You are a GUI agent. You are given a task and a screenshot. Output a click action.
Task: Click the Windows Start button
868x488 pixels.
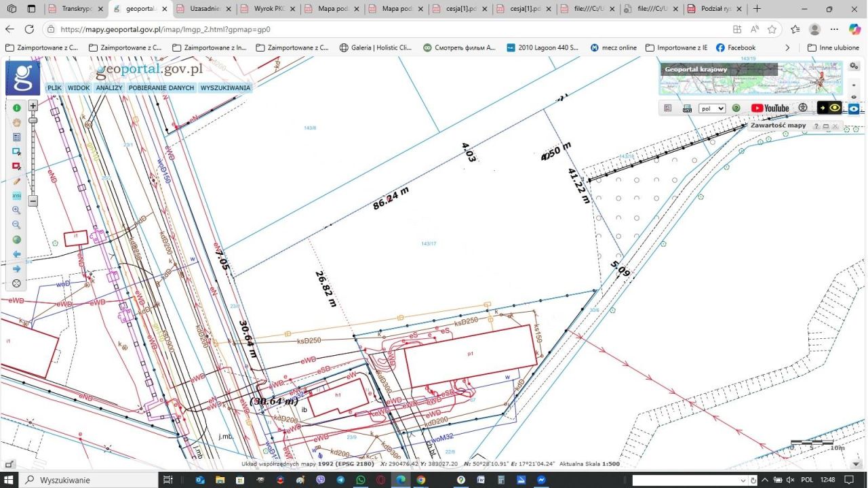pos(9,480)
